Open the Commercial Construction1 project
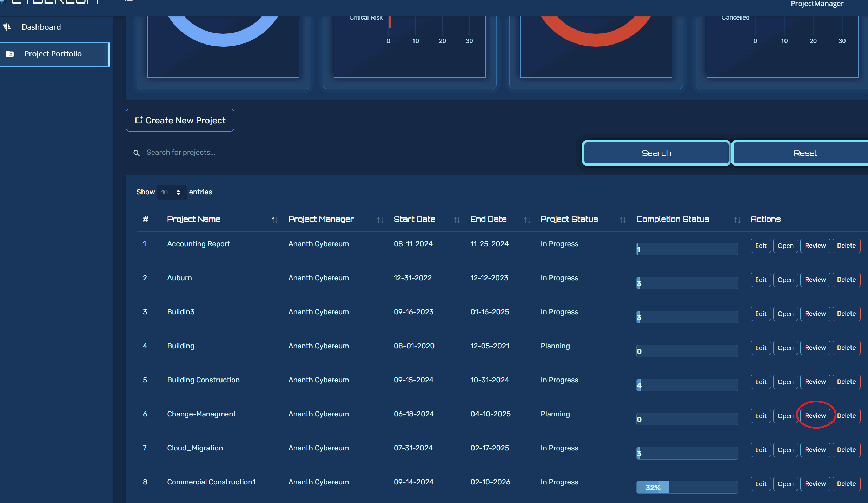 tap(786, 484)
